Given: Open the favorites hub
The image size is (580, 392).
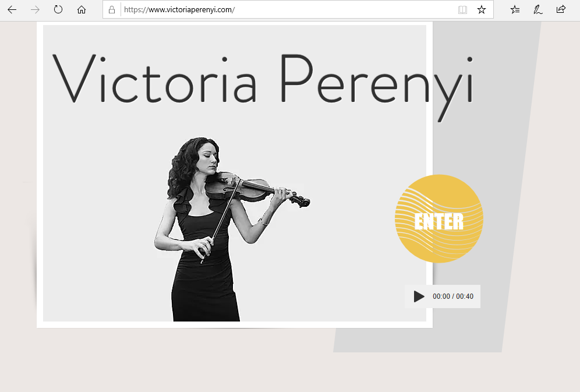Looking at the screenshot, I should coord(515,10).
